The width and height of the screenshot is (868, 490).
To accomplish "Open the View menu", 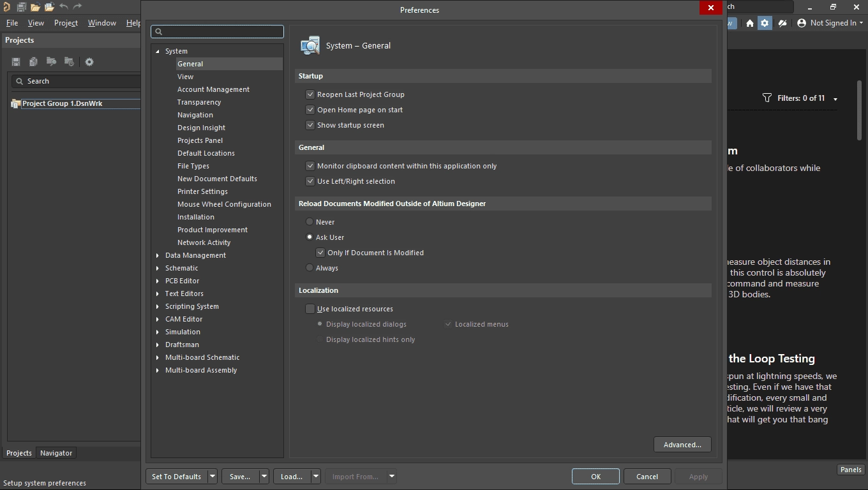I will coord(36,23).
